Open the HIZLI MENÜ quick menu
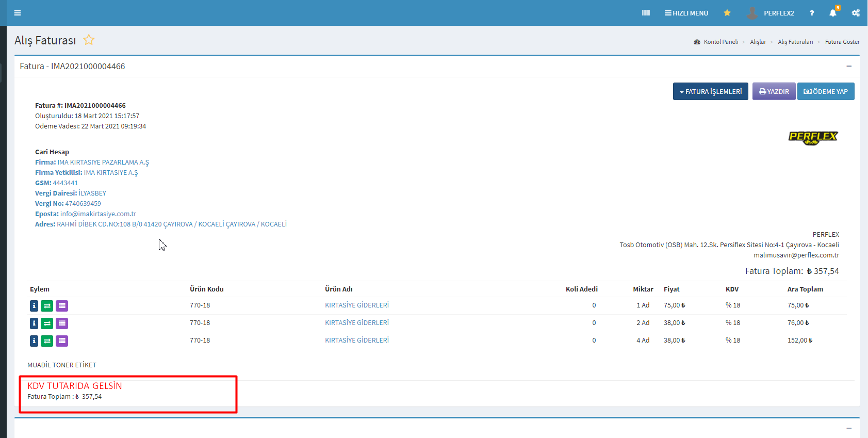 click(686, 13)
